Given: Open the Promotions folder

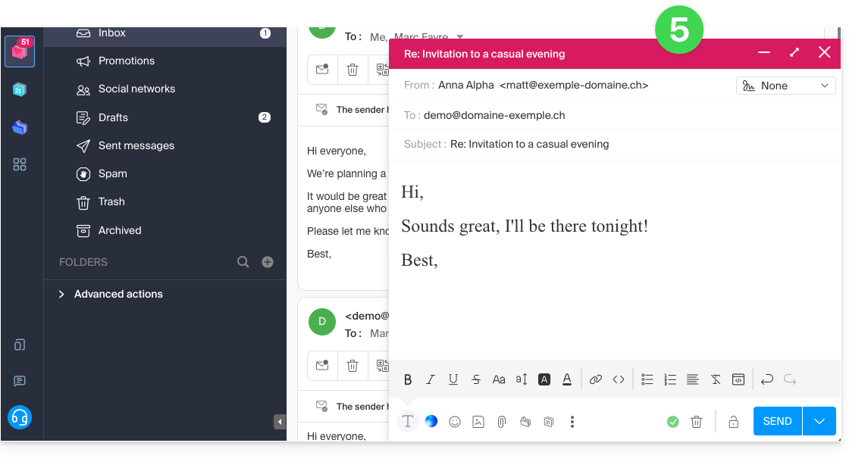Looking at the screenshot, I should click(165, 61).
